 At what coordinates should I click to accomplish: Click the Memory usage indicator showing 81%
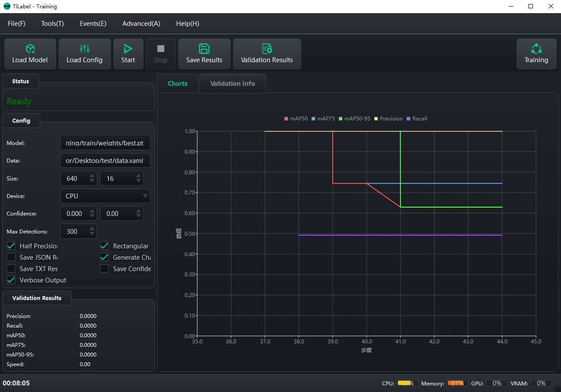(x=457, y=383)
